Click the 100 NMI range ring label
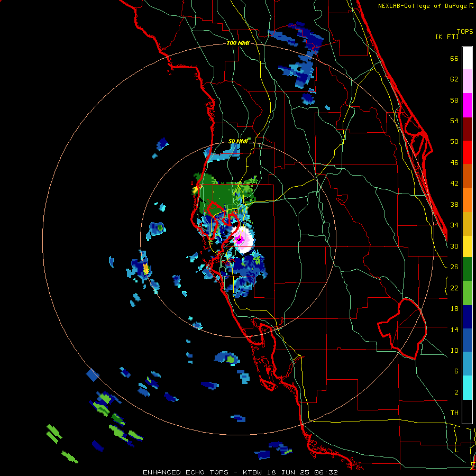The width and height of the screenshot is (476, 476). pyautogui.click(x=238, y=43)
